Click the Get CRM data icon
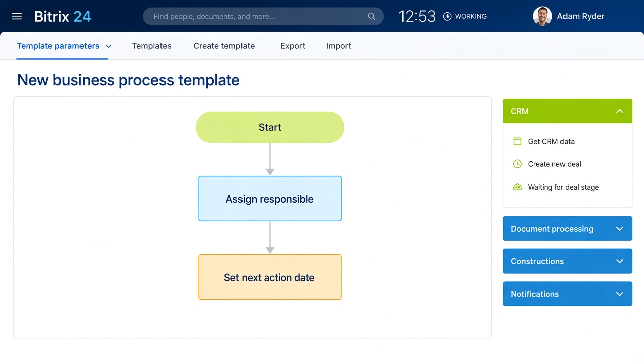 (x=517, y=141)
